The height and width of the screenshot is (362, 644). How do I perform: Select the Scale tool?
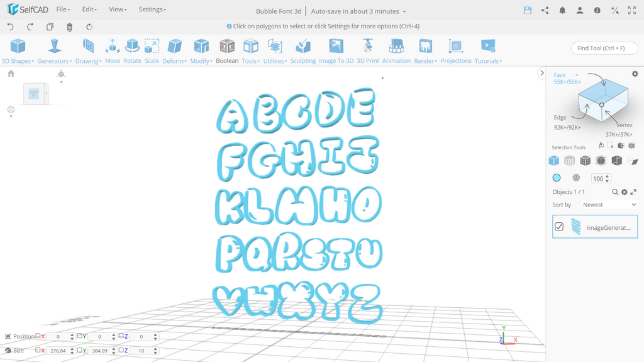point(152,51)
